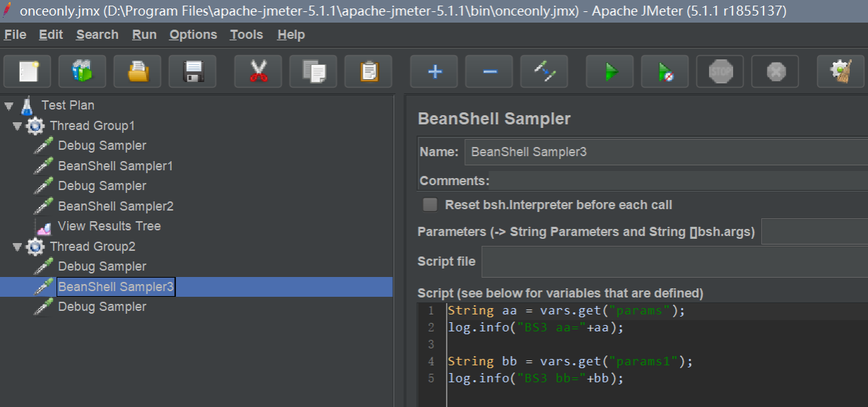Image resolution: width=868 pixels, height=407 pixels.
Task: Select View Results Tree listener
Action: [x=109, y=226]
